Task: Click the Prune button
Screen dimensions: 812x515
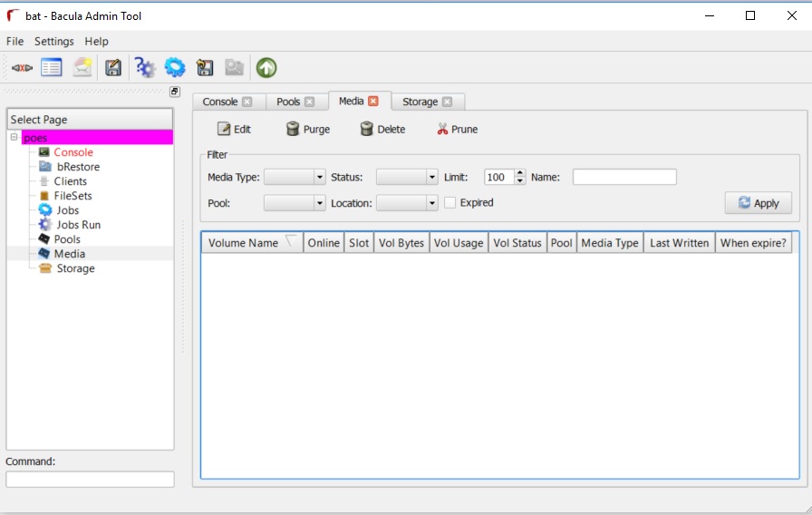Action: pos(458,129)
